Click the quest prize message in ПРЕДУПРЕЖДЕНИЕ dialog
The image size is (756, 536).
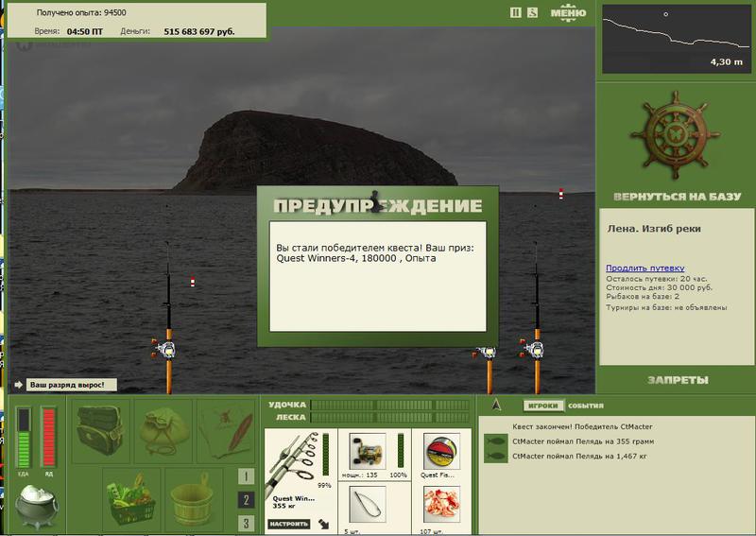374,253
